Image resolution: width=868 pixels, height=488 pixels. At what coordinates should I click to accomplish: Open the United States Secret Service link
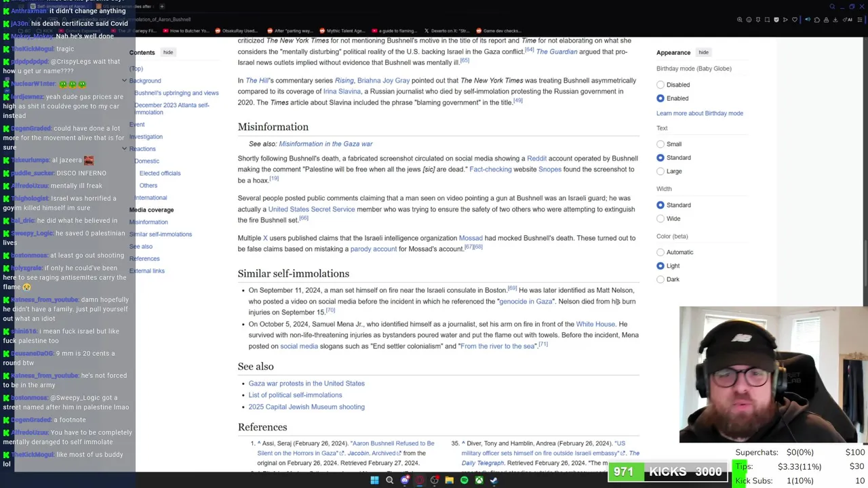click(x=311, y=209)
